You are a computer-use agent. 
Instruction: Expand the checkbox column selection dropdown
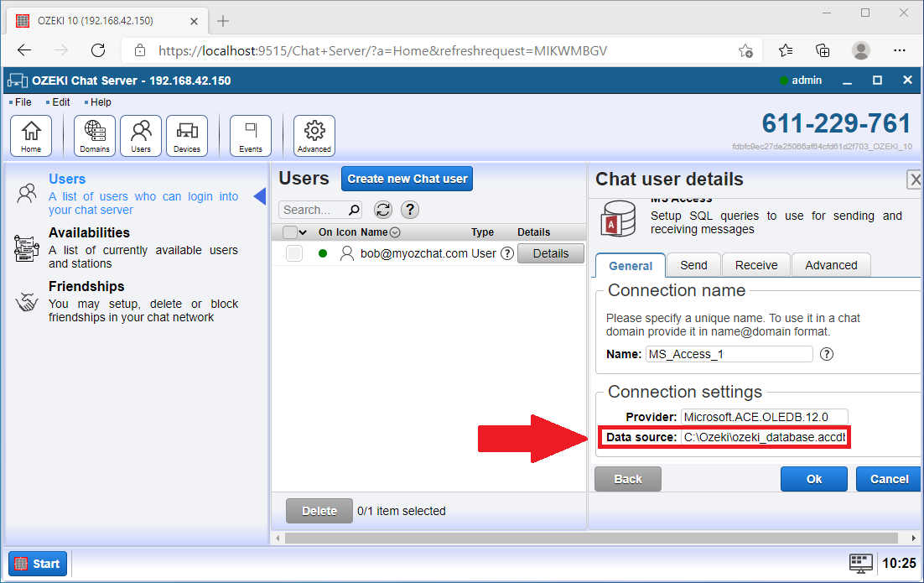[x=304, y=232]
